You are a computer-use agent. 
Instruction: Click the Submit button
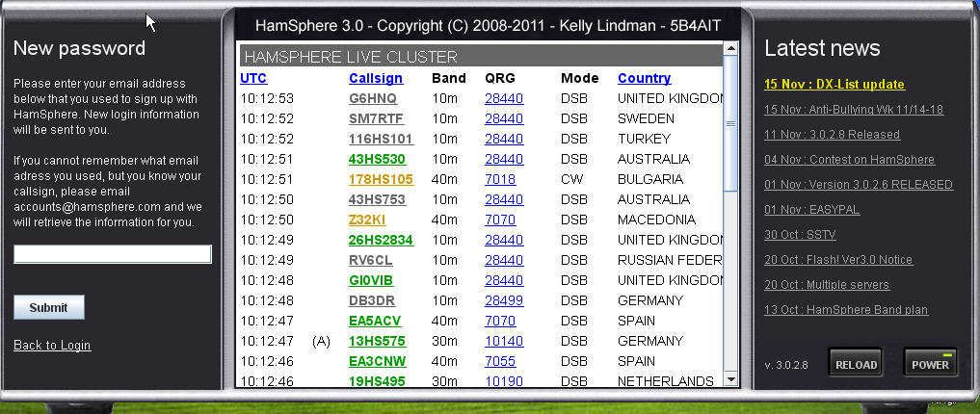[x=48, y=308]
